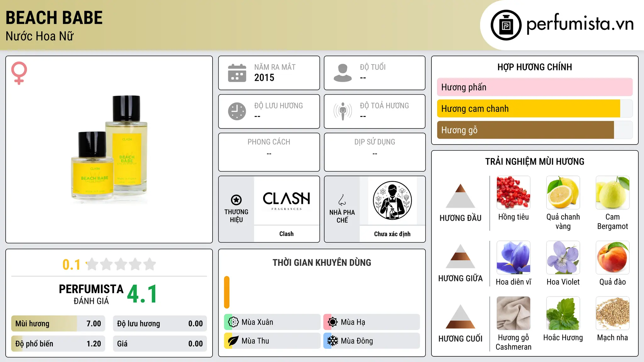The image size is (644, 362).
Task: Select the Mùa Xuân season row
Action: 272,322
